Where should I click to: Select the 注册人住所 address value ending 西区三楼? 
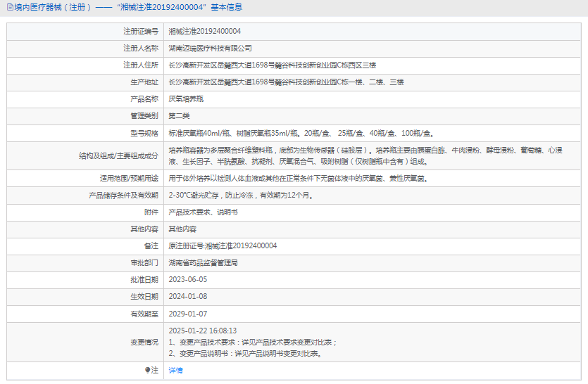point(273,65)
